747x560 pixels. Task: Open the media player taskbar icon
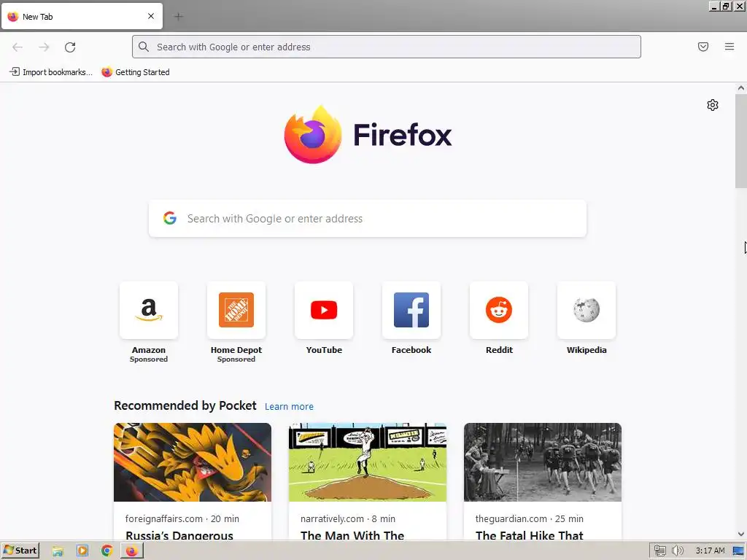pos(82,551)
